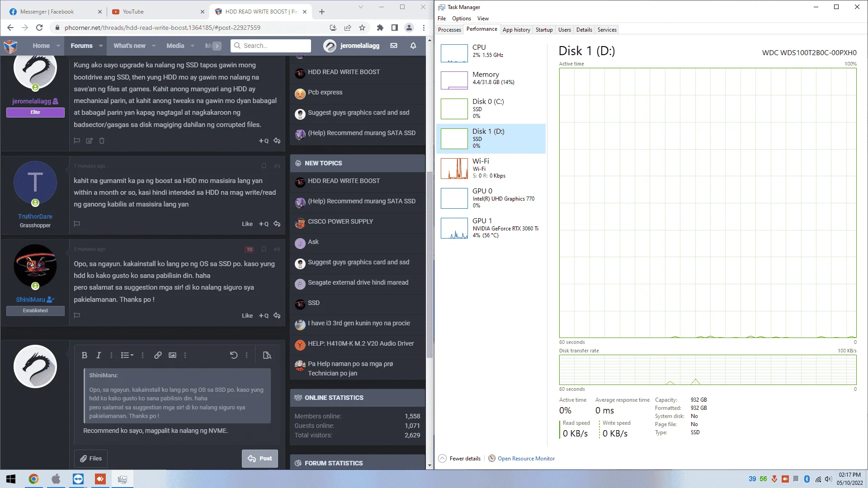Select Wi-Fi performance item
The image size is (868, 488).
click(x=491, y=168)
